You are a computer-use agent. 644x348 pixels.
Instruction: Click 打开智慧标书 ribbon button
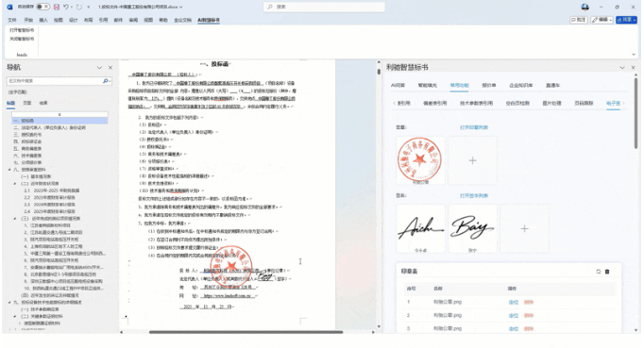pyautogui.click(x=22, y=30)
